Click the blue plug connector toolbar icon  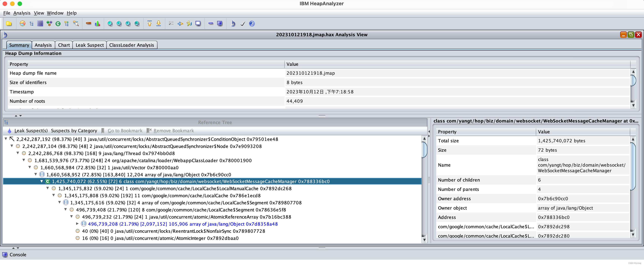(180, 24)
